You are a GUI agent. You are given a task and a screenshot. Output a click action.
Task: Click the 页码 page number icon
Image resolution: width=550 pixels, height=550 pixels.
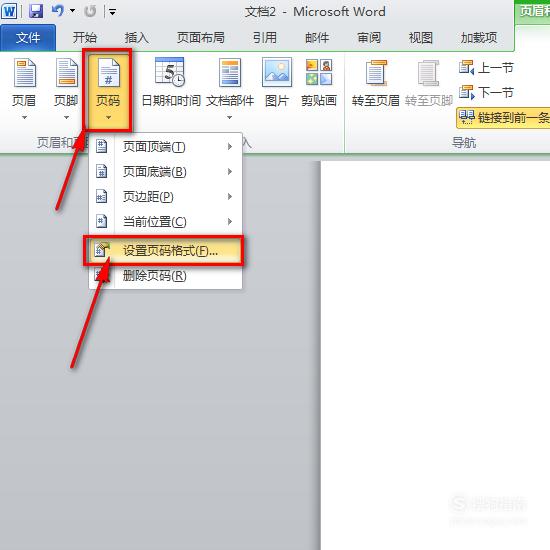coord(108,73)
